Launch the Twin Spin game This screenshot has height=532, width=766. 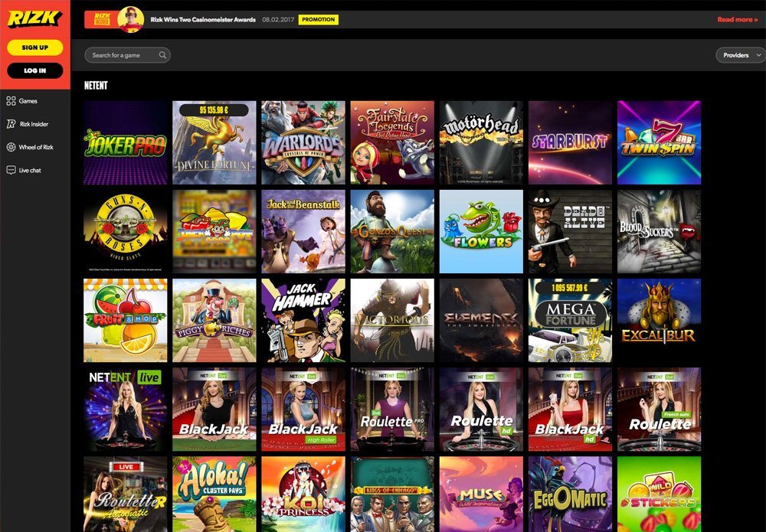click(x=659, y=142)
